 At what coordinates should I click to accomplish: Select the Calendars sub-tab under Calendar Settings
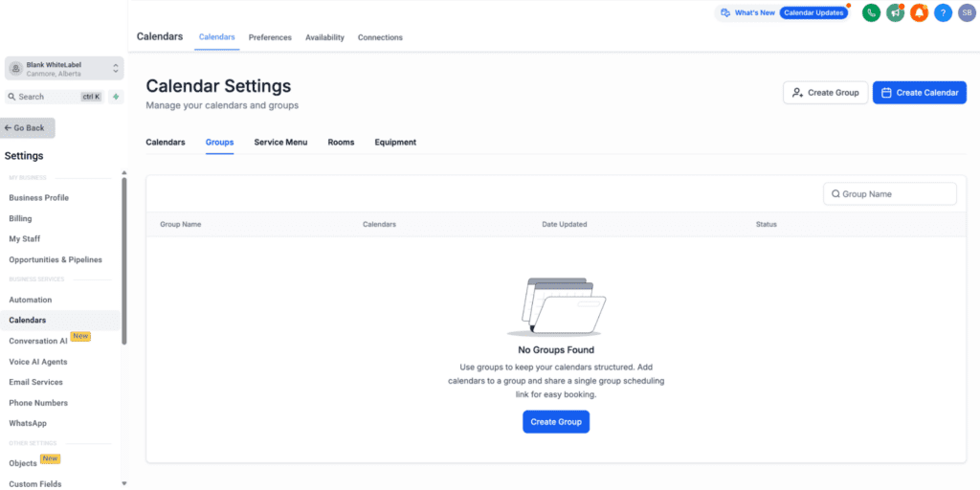pyautogui.click(x=166, y=143)
